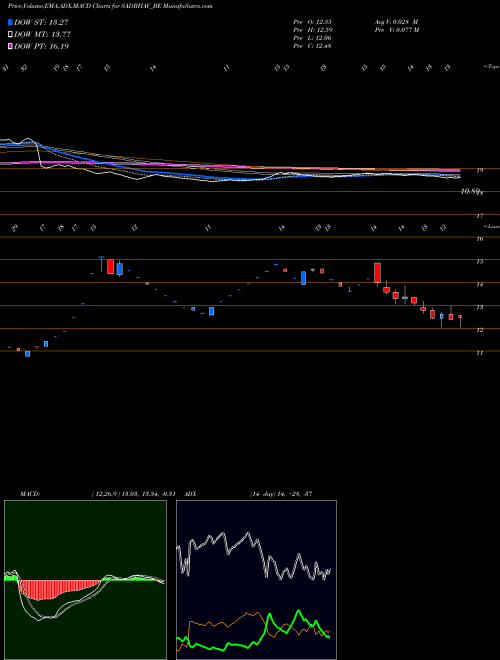The width and height of the screenshot is (500, 660).
Task: Click the magenta DOW PT legend swatch
Action: 10,46
